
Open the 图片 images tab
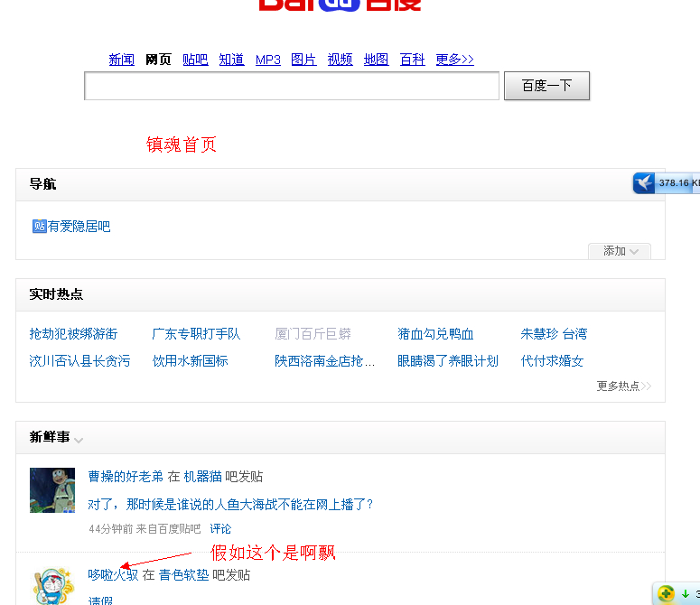[x=303, y=60]
